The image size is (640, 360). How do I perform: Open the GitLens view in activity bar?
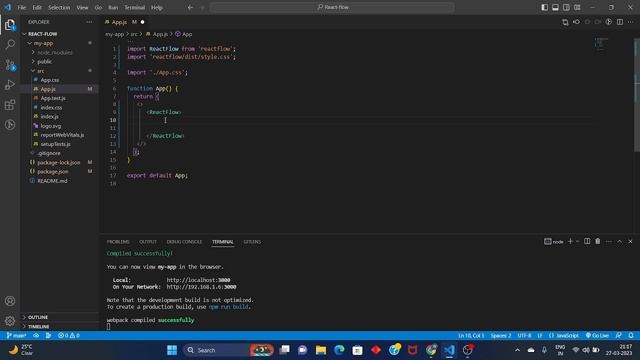click(10, 125)
